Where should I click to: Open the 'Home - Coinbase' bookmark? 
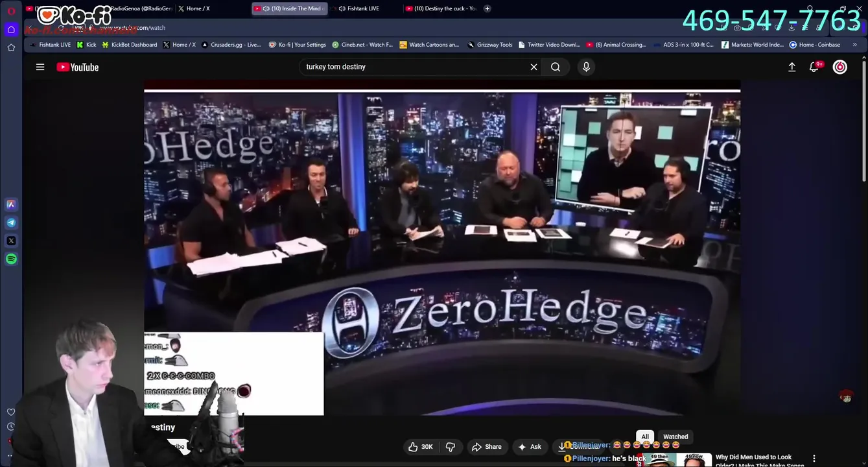click(x=815, y=45)
